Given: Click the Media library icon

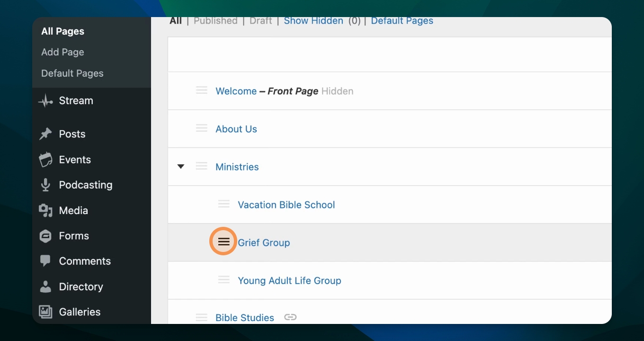Looking at the screenshot, I should pyautogui.click(x=45, y=210).
